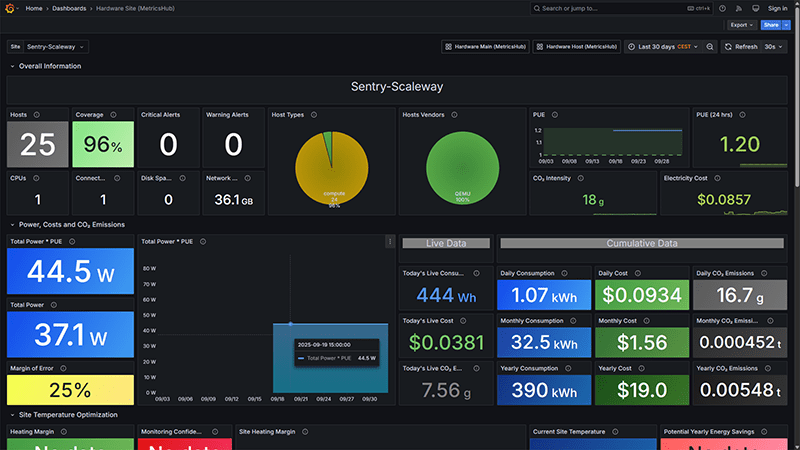Open the Total Power * PUE chart panel menu
This screenshot has height=450, width=800.
tap(389, 241)
